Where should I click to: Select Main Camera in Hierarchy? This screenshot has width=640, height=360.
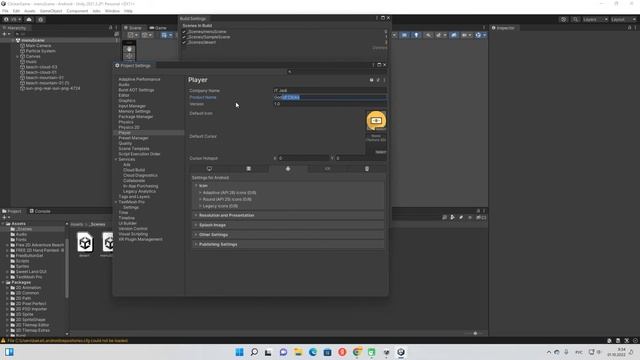click(38, 46)
